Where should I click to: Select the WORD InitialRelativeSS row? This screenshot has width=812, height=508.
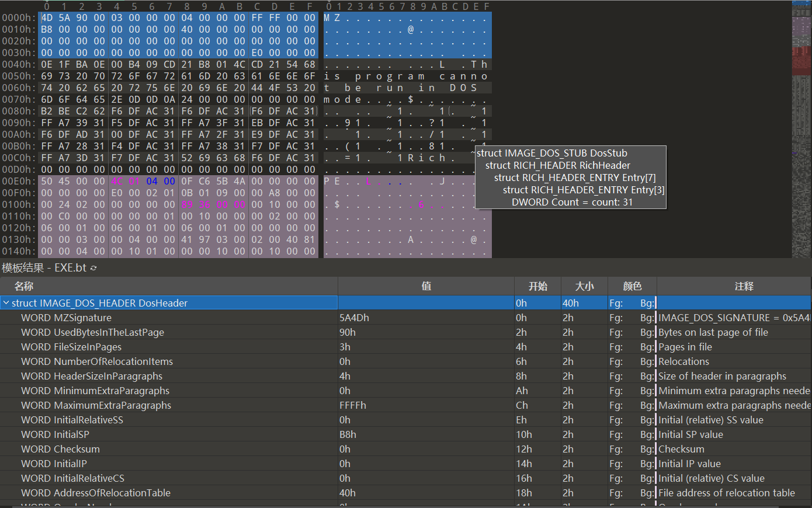(x=405, y=420)
